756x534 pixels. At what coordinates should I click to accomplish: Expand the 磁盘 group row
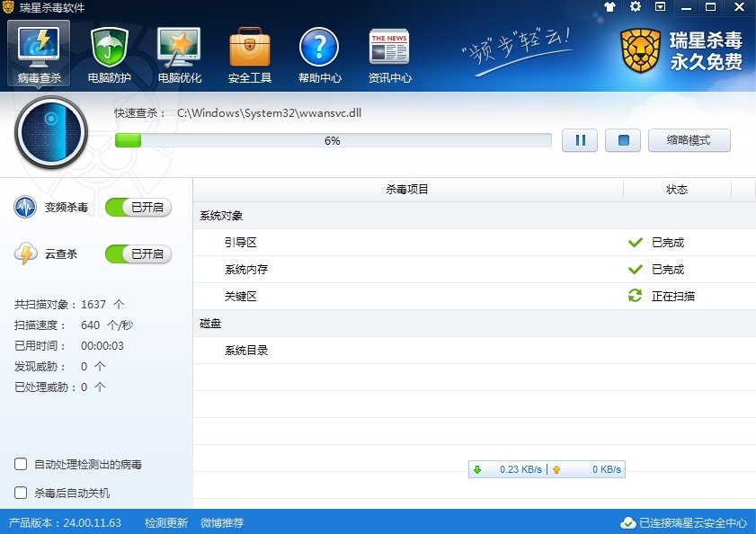209,324
